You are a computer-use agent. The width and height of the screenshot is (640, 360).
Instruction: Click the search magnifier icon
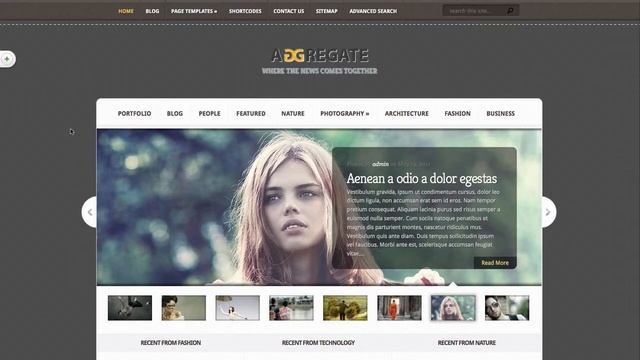(x=510, y=11)
